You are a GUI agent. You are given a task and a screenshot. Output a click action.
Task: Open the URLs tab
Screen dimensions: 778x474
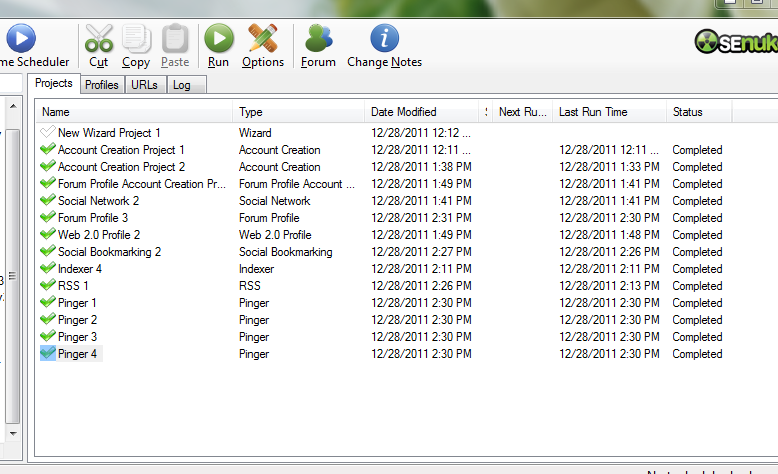pos(144,85)
